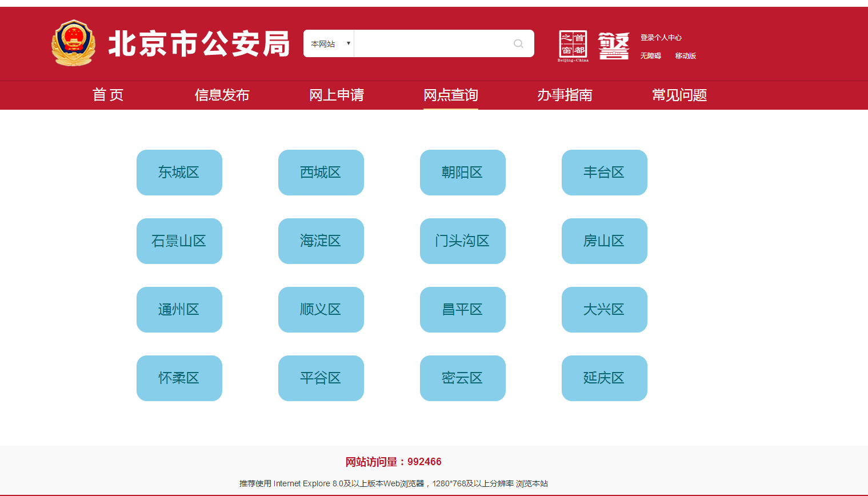Screen dimensions: 868x496
Task: Click the 海淀区 district button
Action: 321,241
